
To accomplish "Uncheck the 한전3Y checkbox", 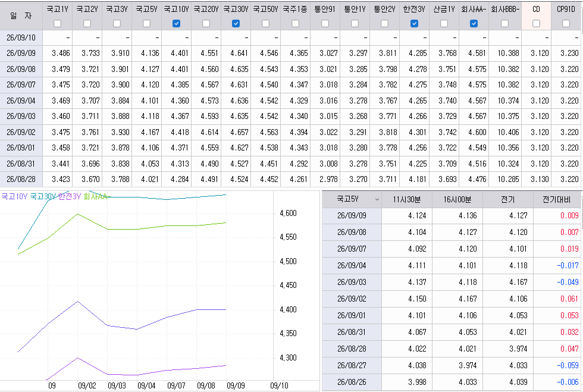I will [414, 23].
